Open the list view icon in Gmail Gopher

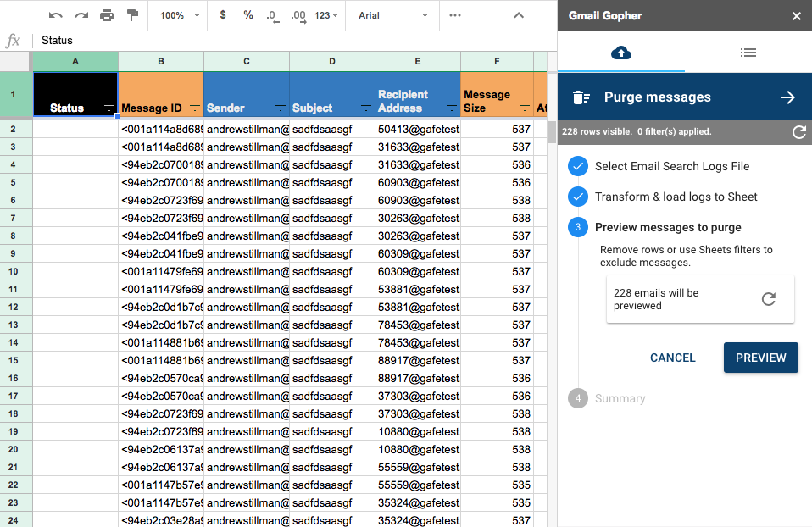[x=748, y=53]
